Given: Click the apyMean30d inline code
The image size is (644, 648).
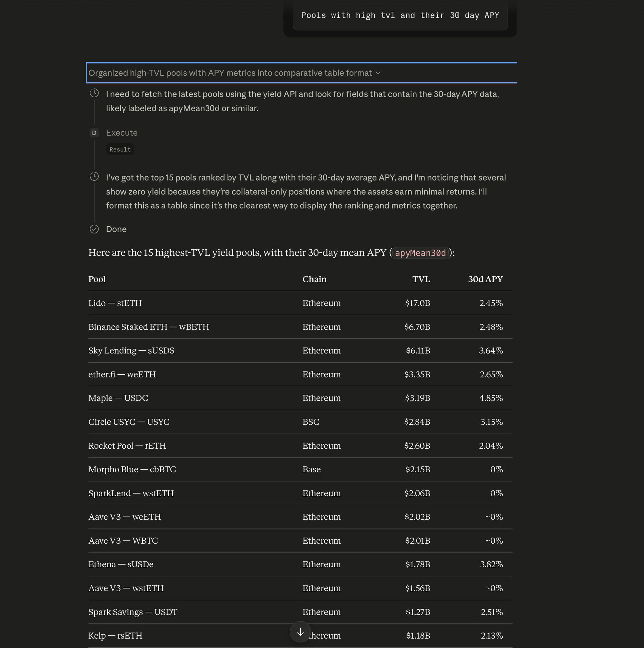Looking at the screenshot, I should [420, 253].
